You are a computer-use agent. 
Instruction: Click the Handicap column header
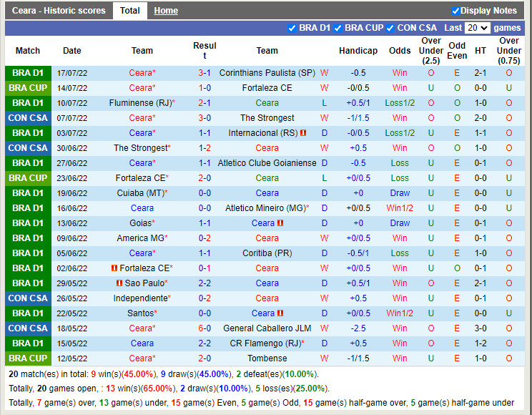[x=358, y=51]
